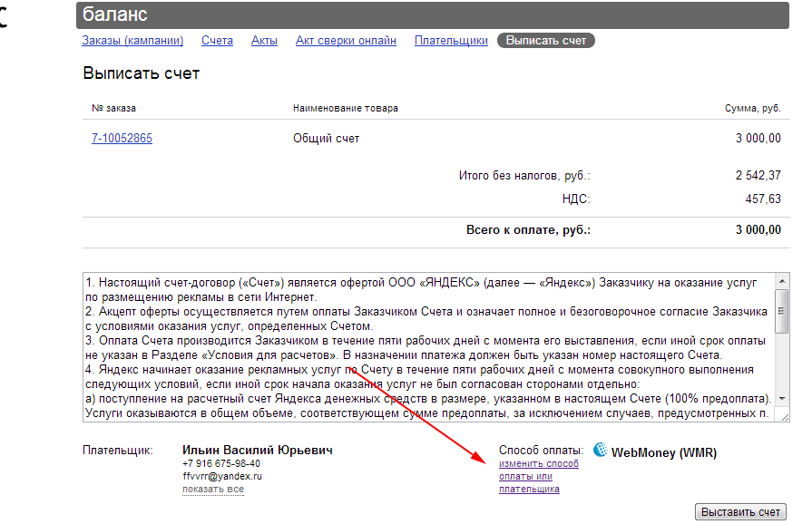This screenshot has height=524, width=812.
Task: Click the № заказа column header
Action: 114,108
